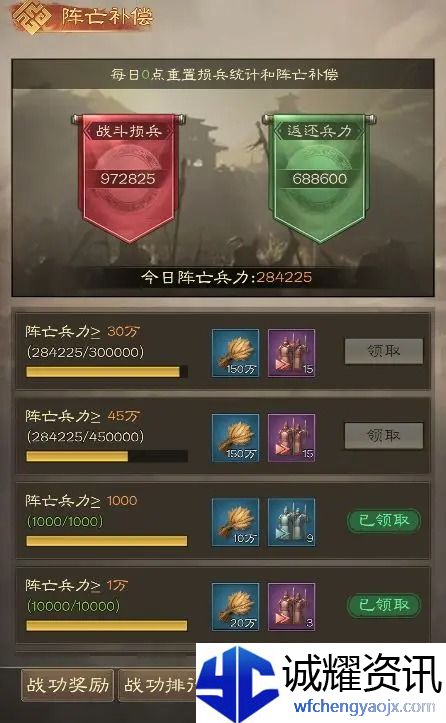
Task: Tap the 150万 grain reward in 45万 row
Action: point(235,438)
